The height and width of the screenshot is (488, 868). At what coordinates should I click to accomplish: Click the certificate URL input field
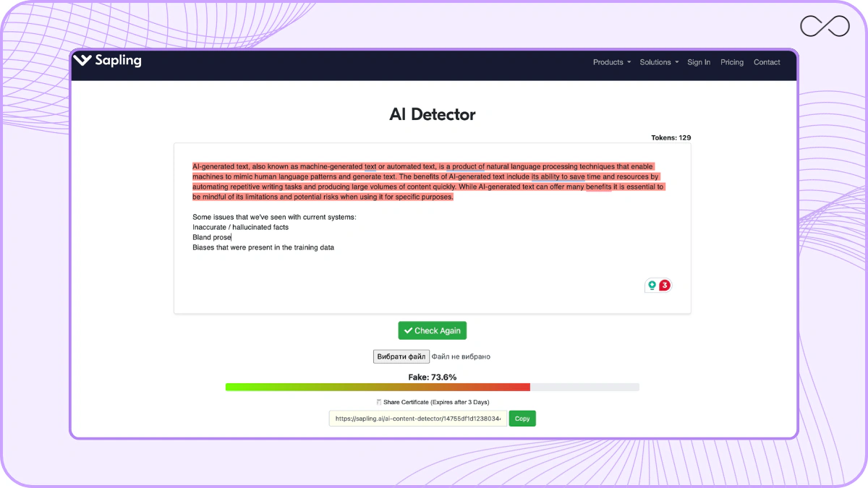418,419
